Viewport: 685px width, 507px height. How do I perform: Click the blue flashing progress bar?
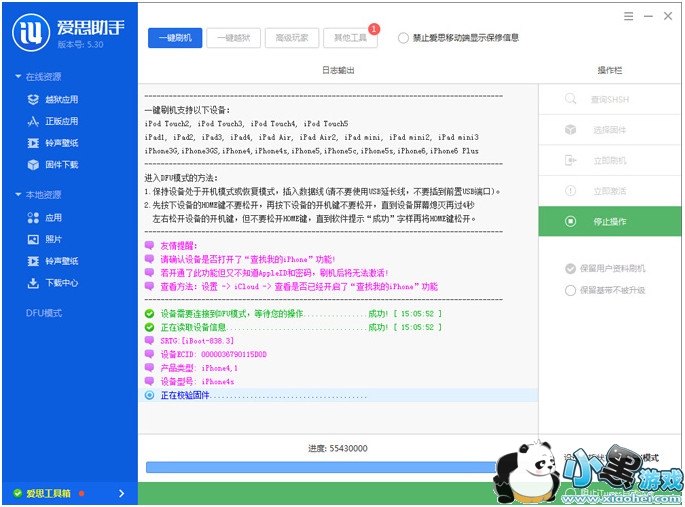[321, 467]
